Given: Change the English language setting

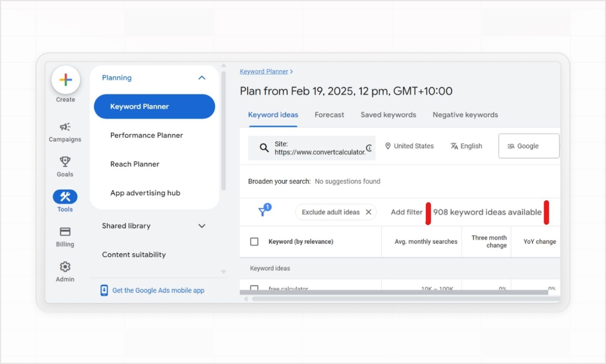Looking at the screenshot, I should pos(466,146).
